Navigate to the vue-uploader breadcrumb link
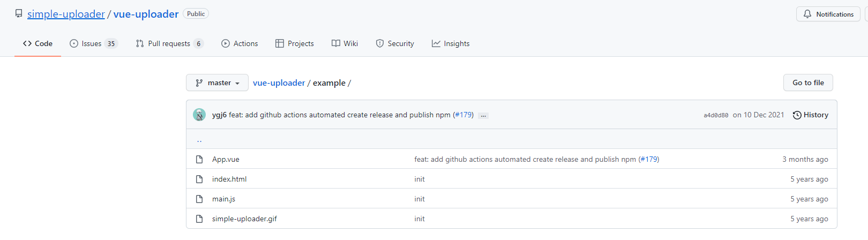 click(279, 83)
